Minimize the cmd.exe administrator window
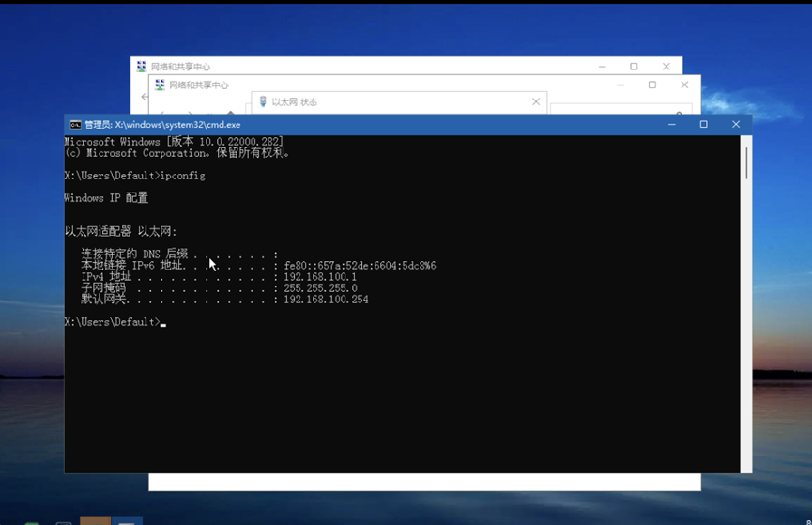This screenshot has height=525, width=812. coord(672,124)
